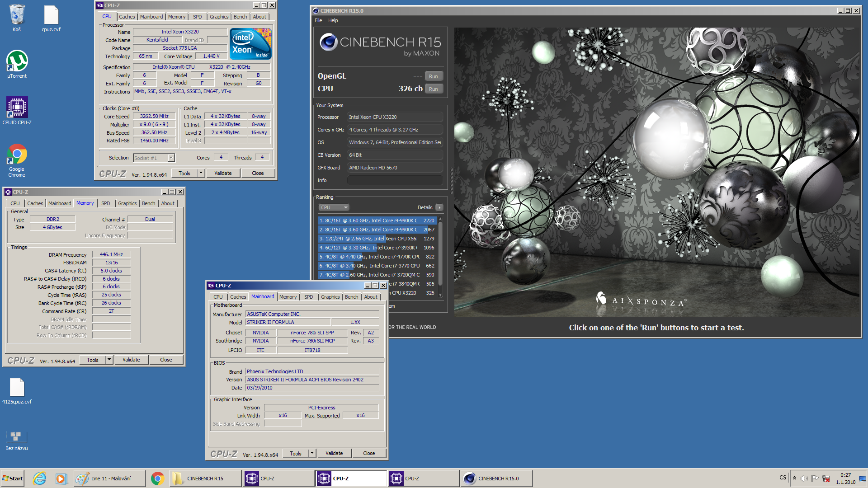The image size is (868, 488).
Task: Show hidden system tray icons
Action: click(794, 478)
